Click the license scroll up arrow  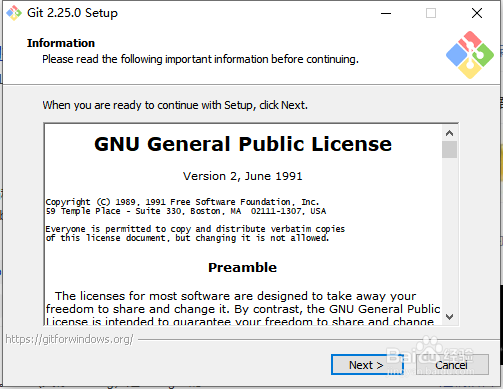[x=449, y=133]
